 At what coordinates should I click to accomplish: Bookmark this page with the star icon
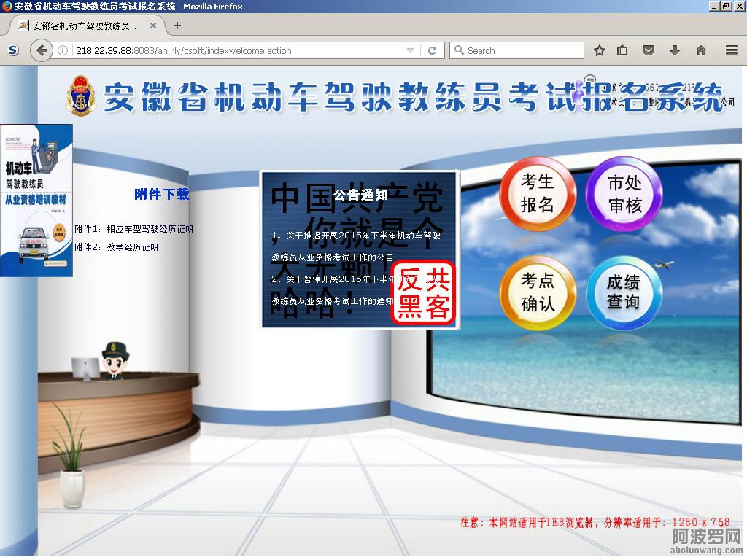pyautogui.click(x=600, y=50)
